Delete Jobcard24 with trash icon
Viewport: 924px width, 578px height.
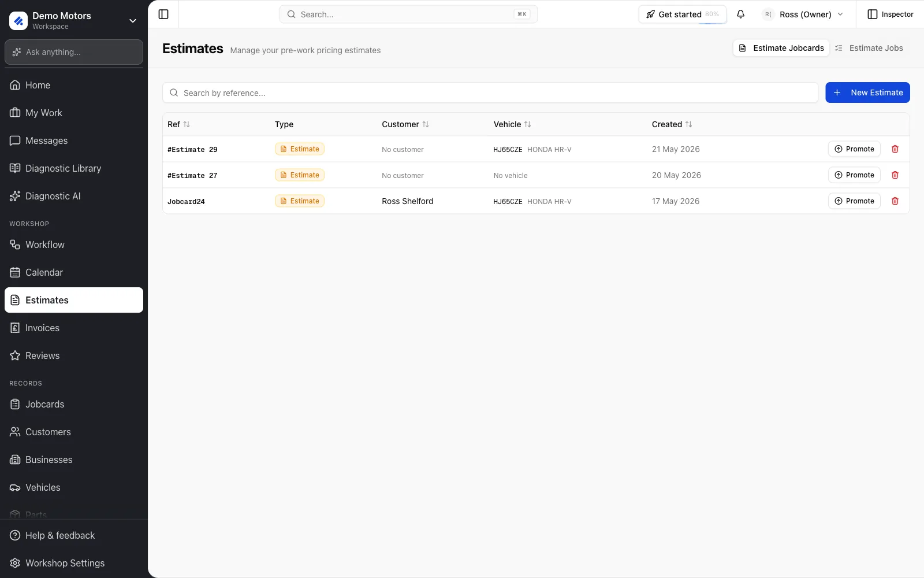895,201
